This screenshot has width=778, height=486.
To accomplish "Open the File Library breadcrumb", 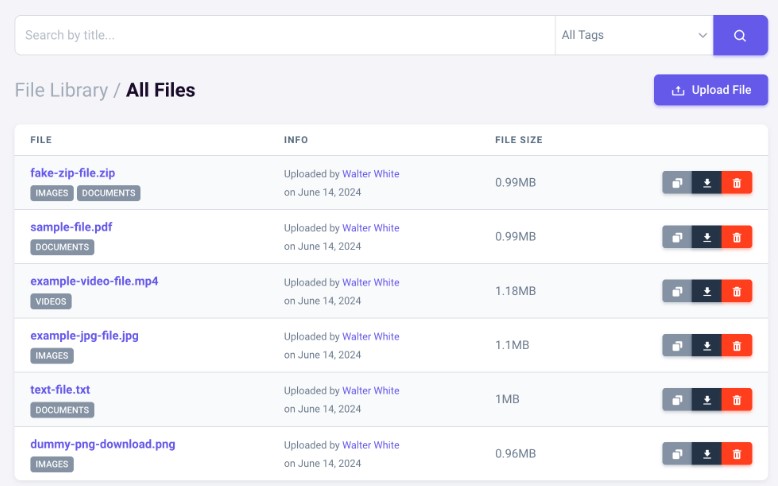I will 61,90.
